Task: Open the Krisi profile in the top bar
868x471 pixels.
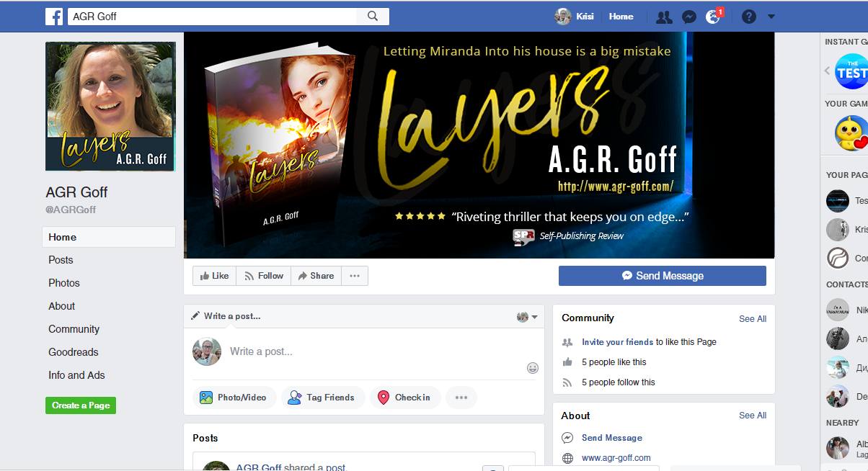Action: [575, 16]
